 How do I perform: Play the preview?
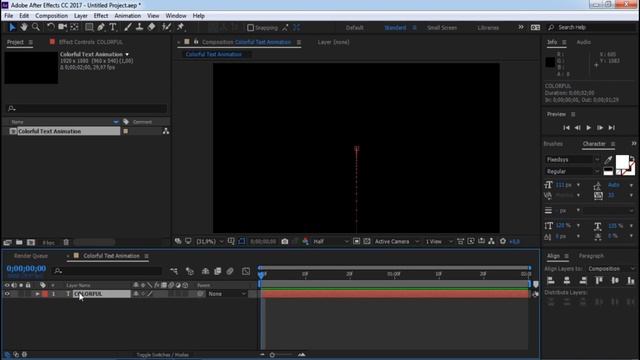[x=589, y=128]
